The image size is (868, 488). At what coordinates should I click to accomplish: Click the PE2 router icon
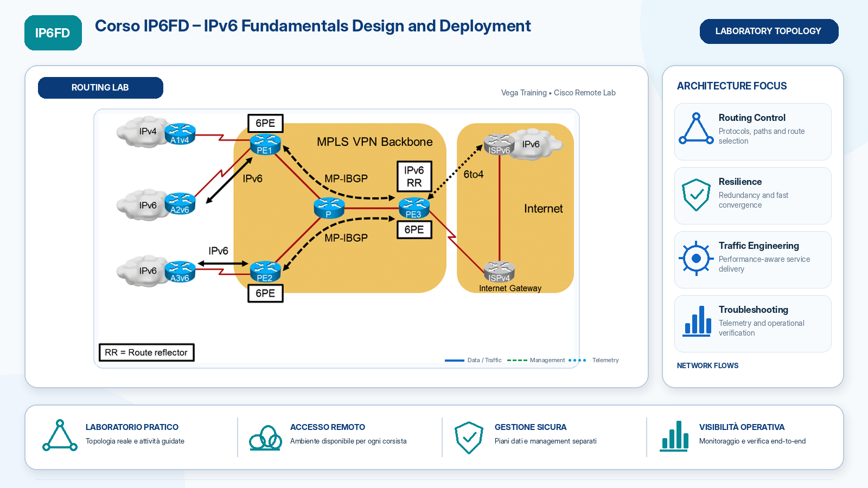pos(265,272)
